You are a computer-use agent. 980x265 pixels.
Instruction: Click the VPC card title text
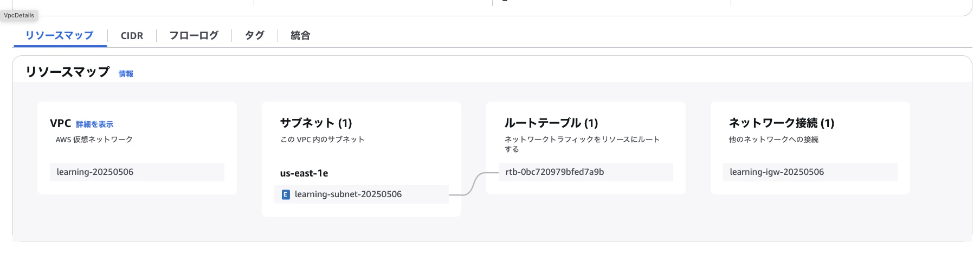tap(61, 123)
